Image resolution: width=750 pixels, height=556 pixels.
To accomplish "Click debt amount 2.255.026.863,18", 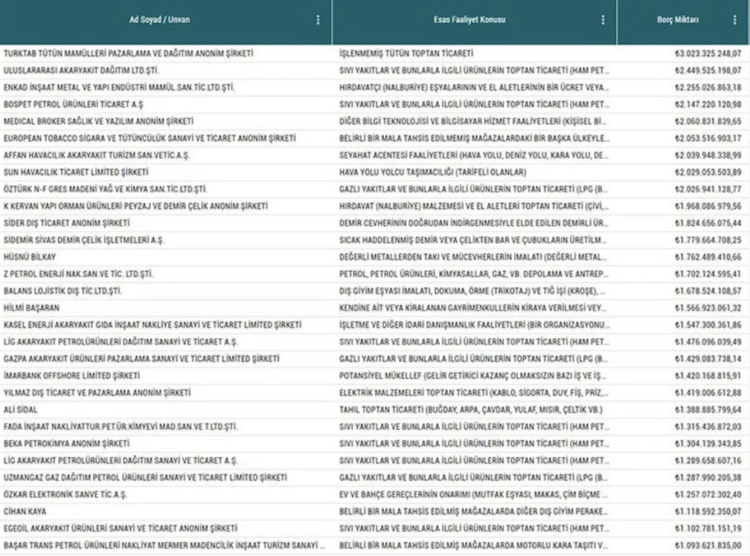I will [708, 88].
